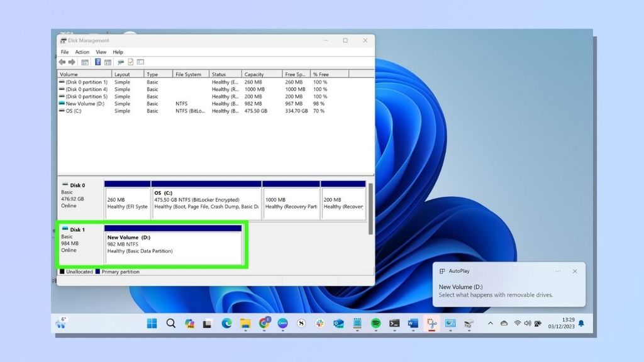The height and width of the screenshot is (362, 644).
Task: Open the Action menu
Action: point(82,52)
